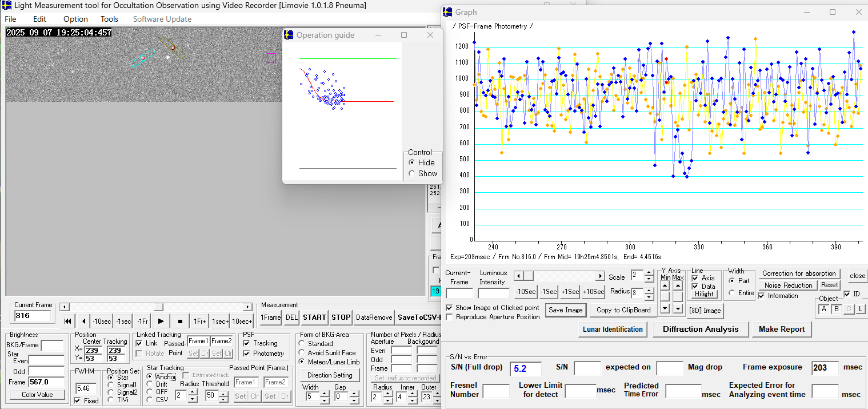Open the Option menu

tap(75, 19)
